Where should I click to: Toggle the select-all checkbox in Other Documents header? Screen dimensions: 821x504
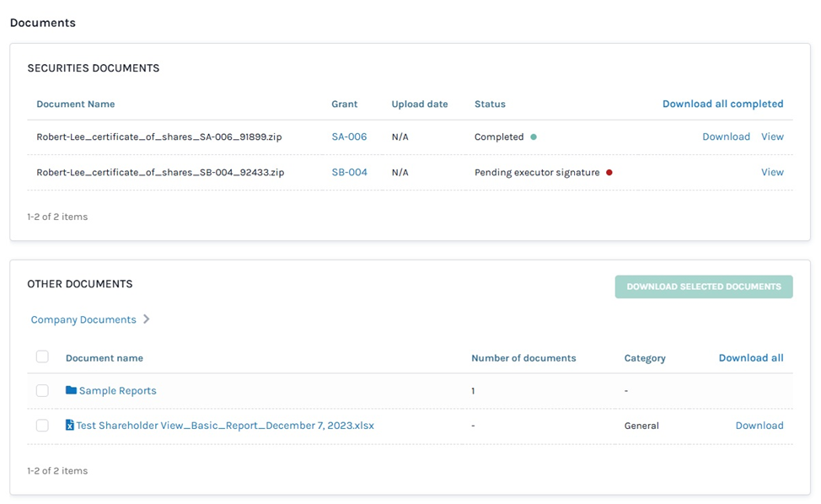42,357
